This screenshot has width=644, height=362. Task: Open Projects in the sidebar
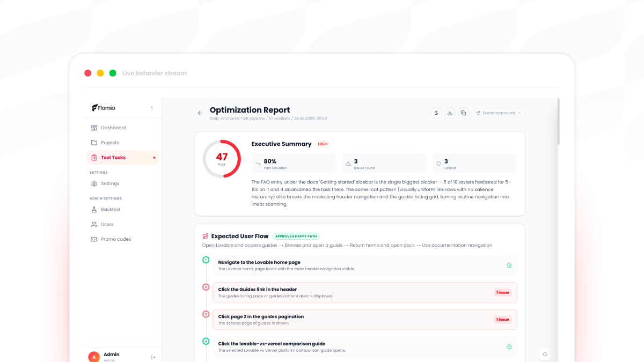[123, 143]
